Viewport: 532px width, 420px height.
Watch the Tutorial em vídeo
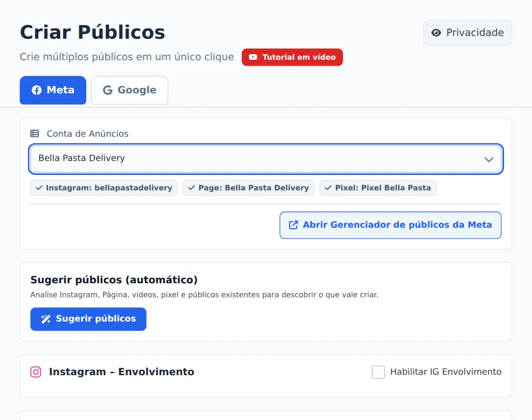(292, 57)
